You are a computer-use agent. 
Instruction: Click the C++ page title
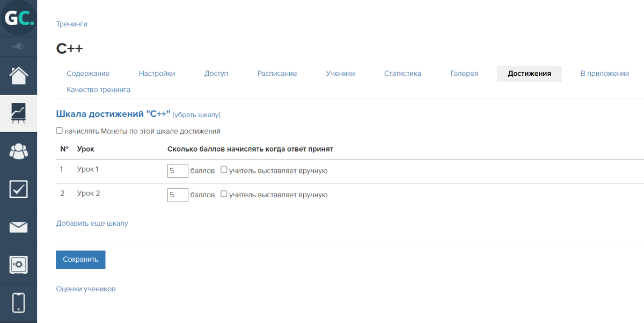[69, 48]
